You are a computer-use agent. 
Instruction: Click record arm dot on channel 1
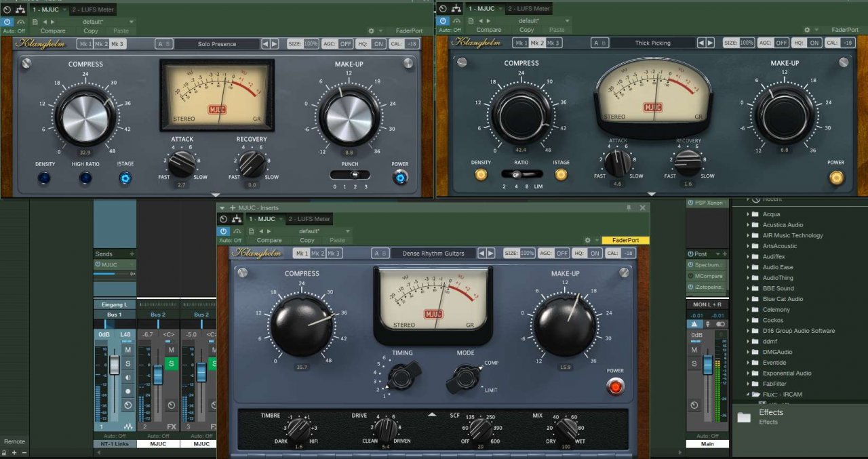(x=127, y=391)
